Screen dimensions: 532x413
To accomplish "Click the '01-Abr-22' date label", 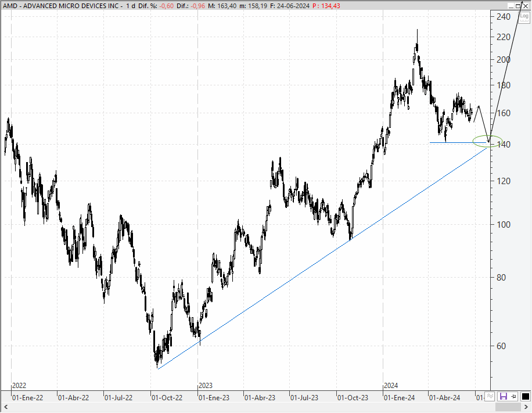I will [x=73, y=397].
